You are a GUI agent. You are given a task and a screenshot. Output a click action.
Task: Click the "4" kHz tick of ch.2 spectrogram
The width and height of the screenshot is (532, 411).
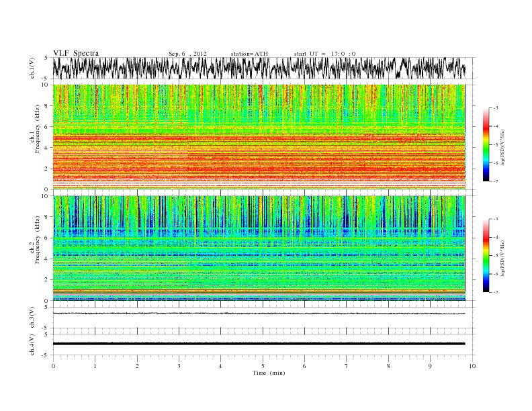click(x=46, y=259)
